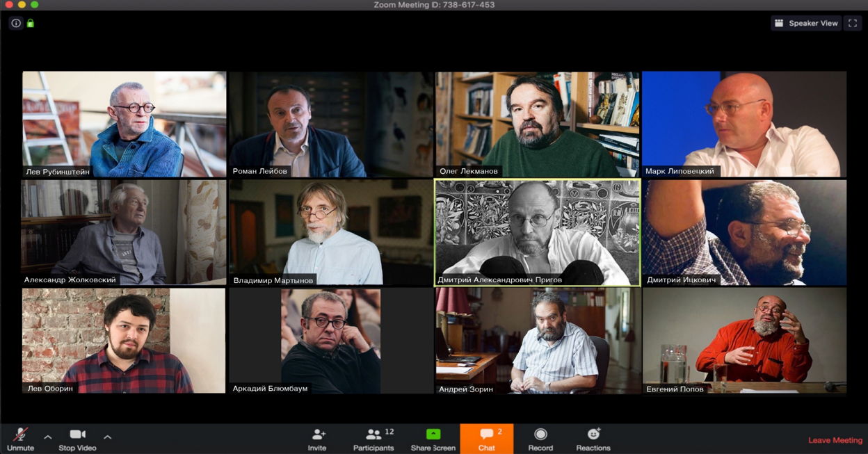Select Олег Лекманов video tile
The height and width of the screenshot is (454, 868).
[538, 124]
